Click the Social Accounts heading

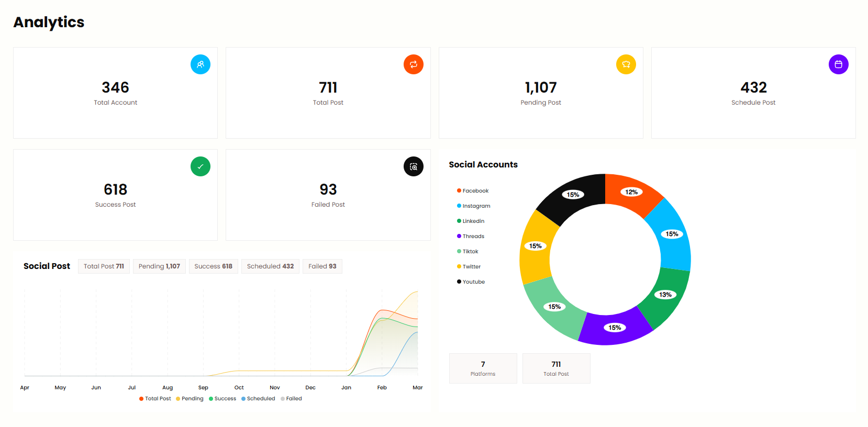point(483,165)
